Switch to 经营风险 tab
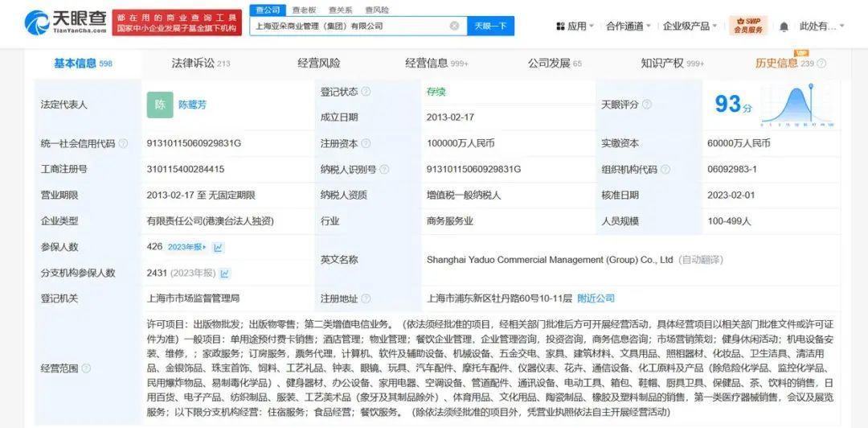Viewport: 868px width, 428px height. tap(319, 64)
